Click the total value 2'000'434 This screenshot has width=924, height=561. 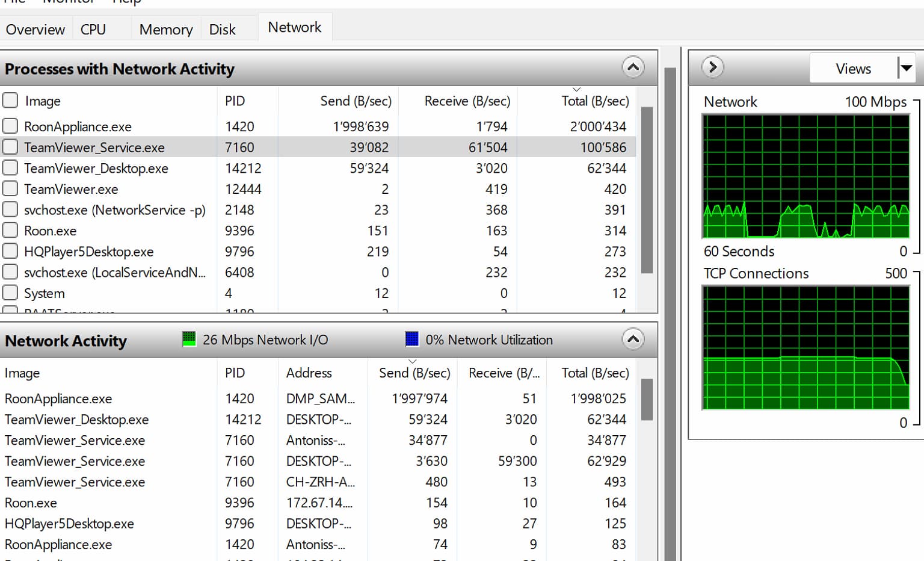click(598, 126)
